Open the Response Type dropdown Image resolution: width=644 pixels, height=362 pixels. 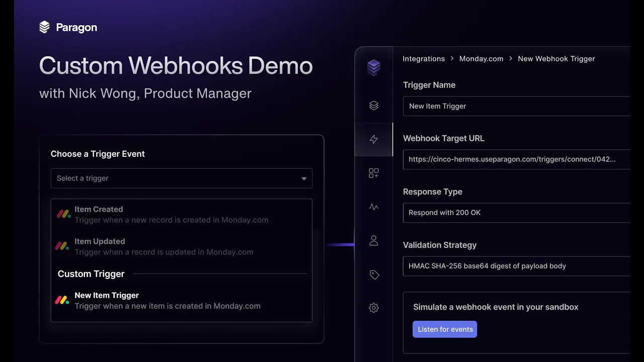click(x=516, y=213)
